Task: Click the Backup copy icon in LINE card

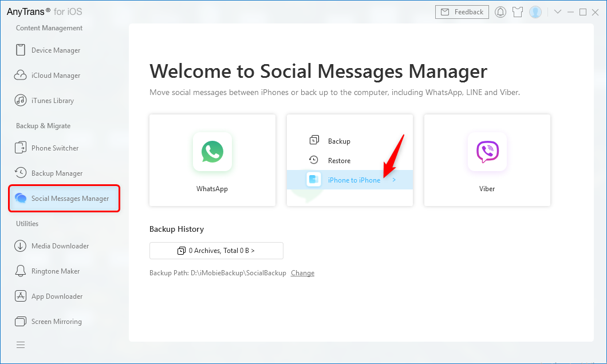Action: [314, 140]
